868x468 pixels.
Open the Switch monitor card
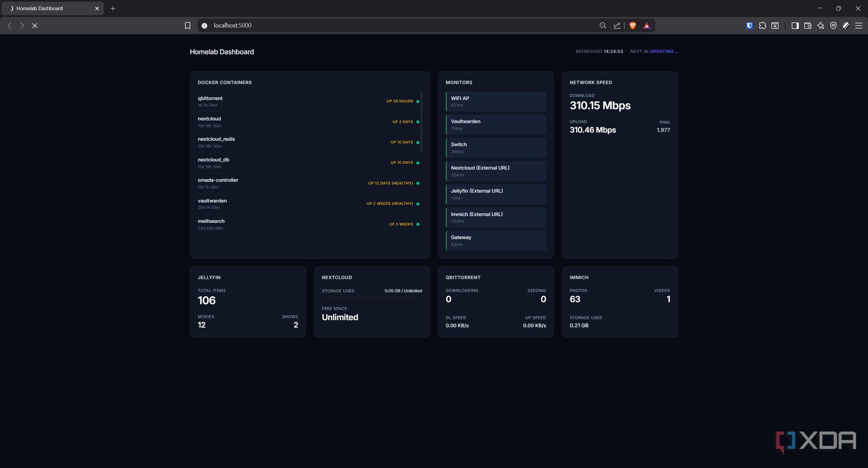click(496, 148)
